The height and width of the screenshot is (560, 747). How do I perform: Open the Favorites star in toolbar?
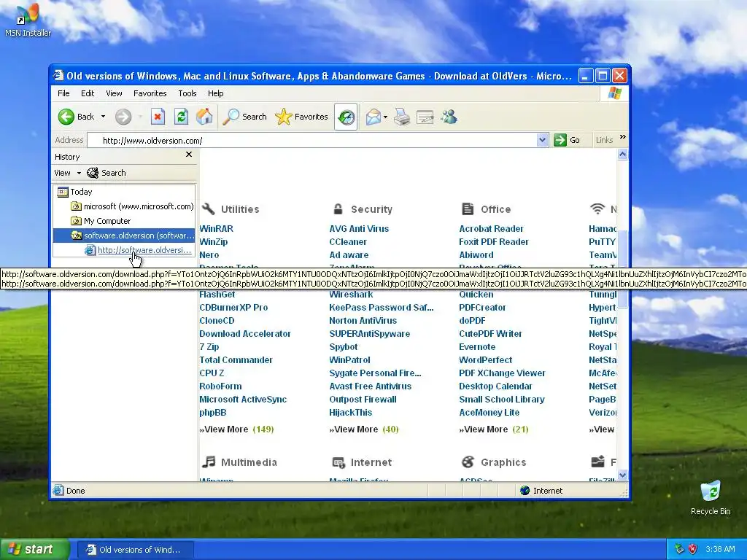301,117
